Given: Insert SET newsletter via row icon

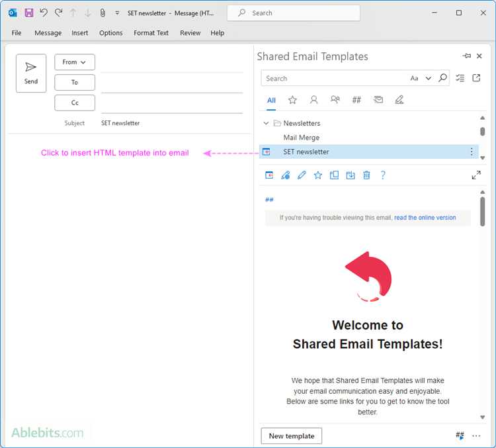Looking at the screenshot, I should tap(267, 152).
